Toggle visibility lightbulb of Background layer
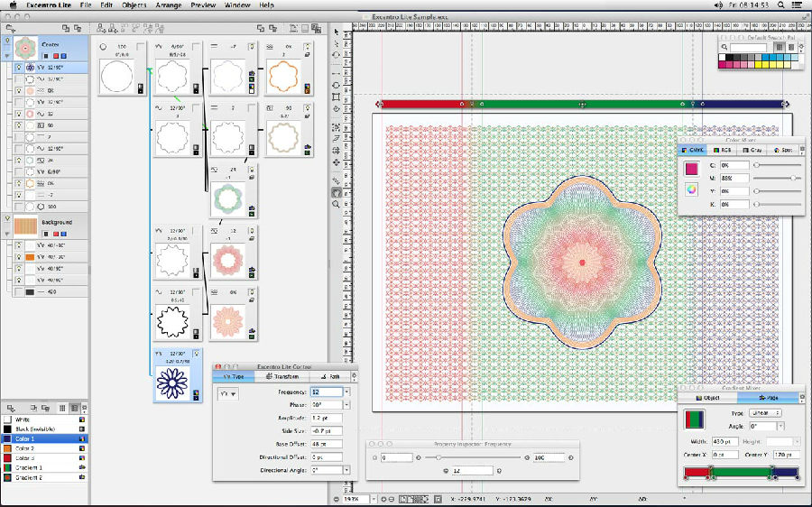The image size is (812, 507). 6,220
